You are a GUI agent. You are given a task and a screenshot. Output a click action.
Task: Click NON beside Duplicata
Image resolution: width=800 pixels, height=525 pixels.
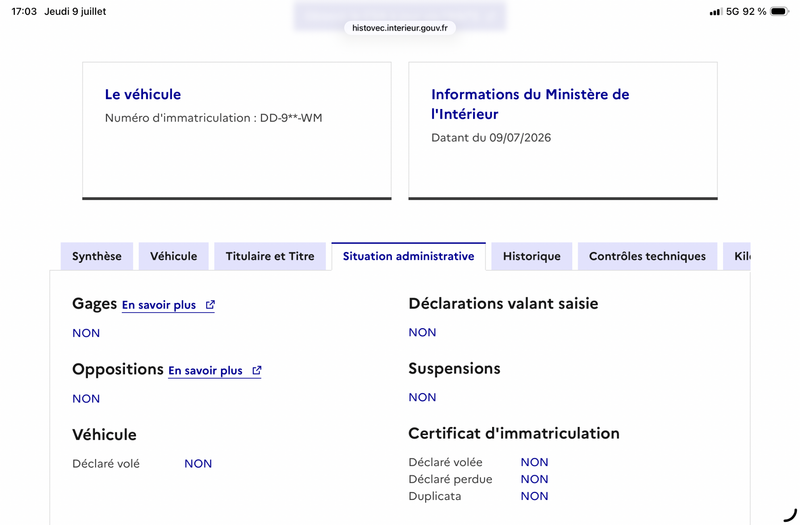534,496
